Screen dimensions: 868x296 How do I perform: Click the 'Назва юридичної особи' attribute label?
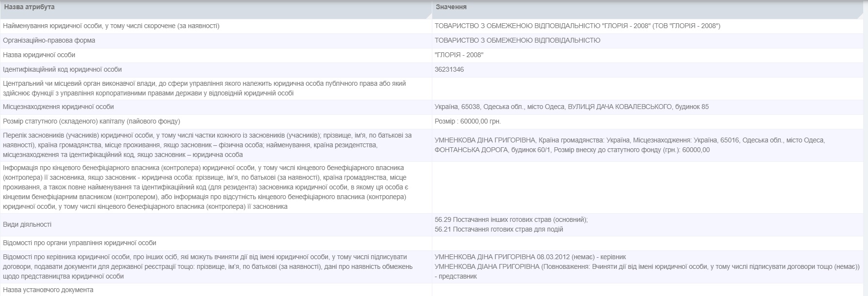coord(39,55)
